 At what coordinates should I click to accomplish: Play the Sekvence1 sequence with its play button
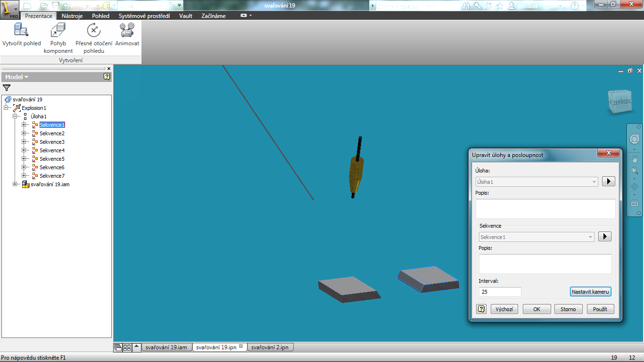(x=605, y=237)
